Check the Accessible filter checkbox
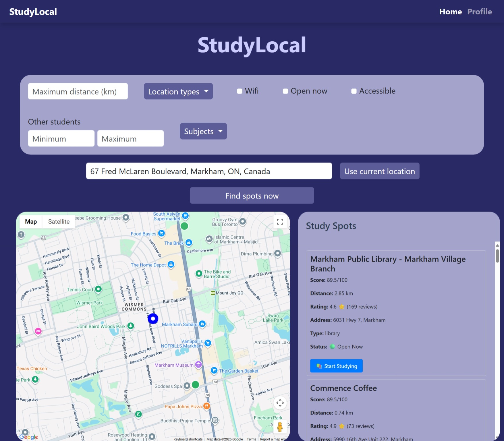Viewport: 504px width, 441px height. click(354, 91)
